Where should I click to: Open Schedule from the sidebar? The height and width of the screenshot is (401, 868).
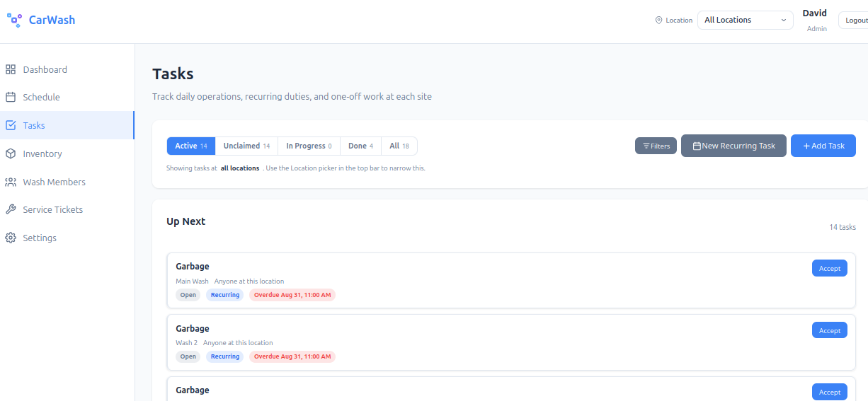point(67,97)
